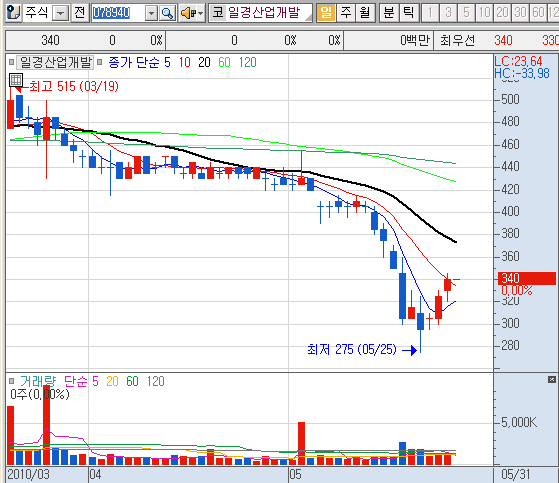The height and width of the screenshot is (483, 559).
Task: Click the 전 button
Action: click(80, 13)
